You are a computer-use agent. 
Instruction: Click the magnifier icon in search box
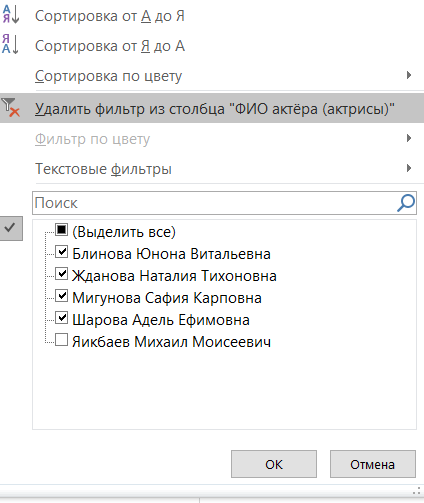[x=406, y=203]
